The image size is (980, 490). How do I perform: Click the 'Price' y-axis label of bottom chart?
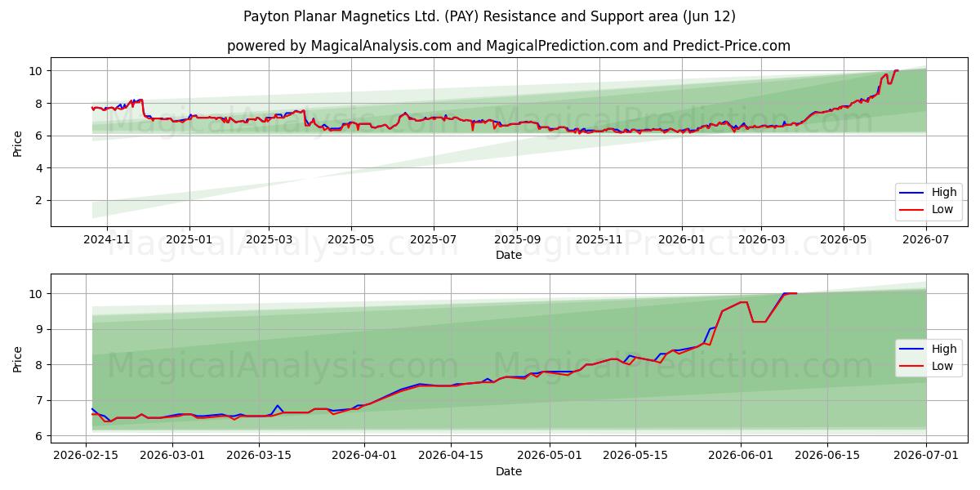18,359
